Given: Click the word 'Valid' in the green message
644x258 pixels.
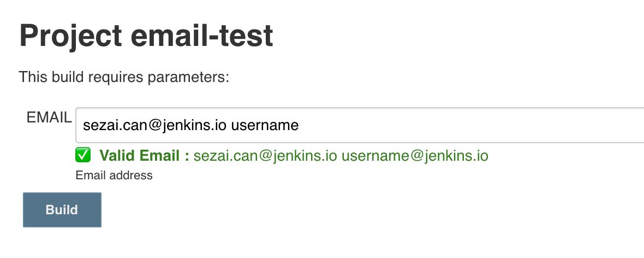Looking at the screenshot, I should pos(117,156).
